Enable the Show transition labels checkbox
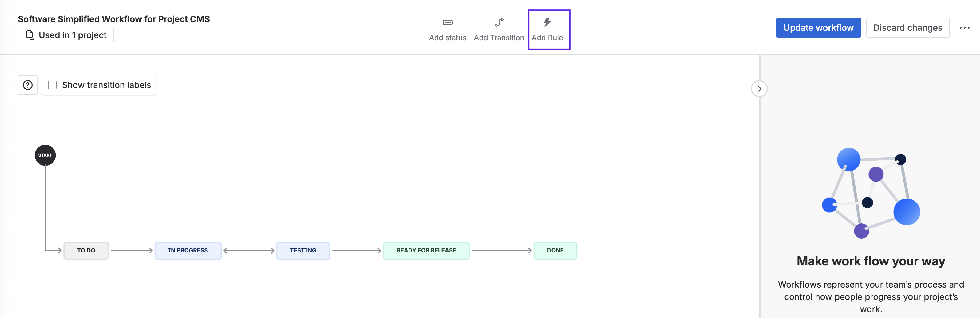 tap(53, 85)
